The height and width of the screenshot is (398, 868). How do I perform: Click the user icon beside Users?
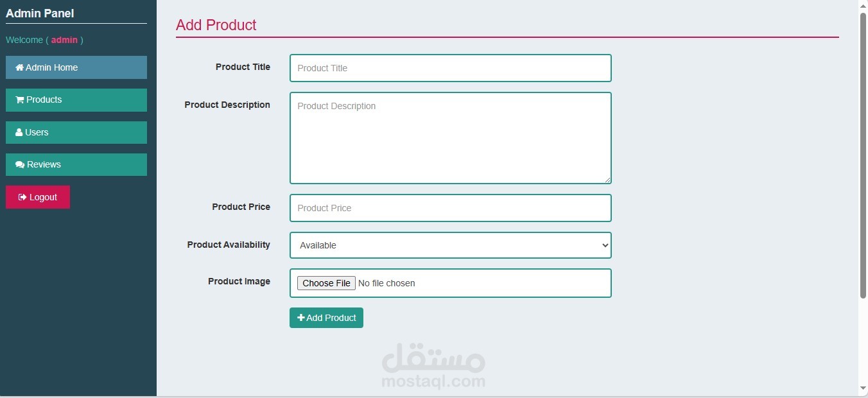pyautogui.click(x=19, y=132)
